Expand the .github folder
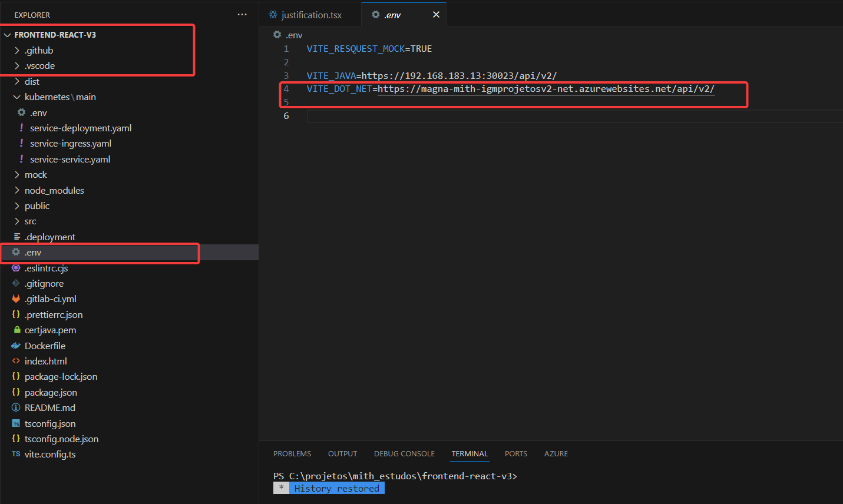Screen dimensions: 843x504 17,51
